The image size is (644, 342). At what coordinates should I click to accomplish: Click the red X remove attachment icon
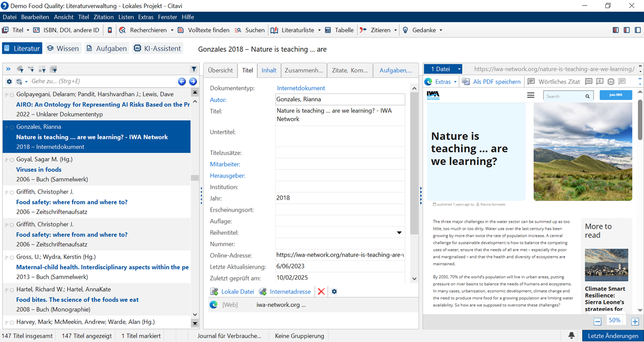(321, 292)
